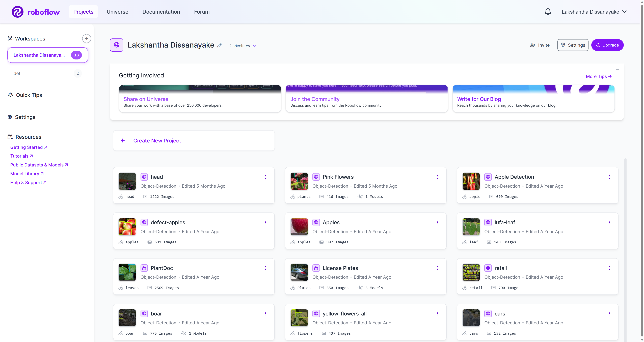The image size is (644, 342).
Task: Click the roboflow logo
Action: [36, 12]
